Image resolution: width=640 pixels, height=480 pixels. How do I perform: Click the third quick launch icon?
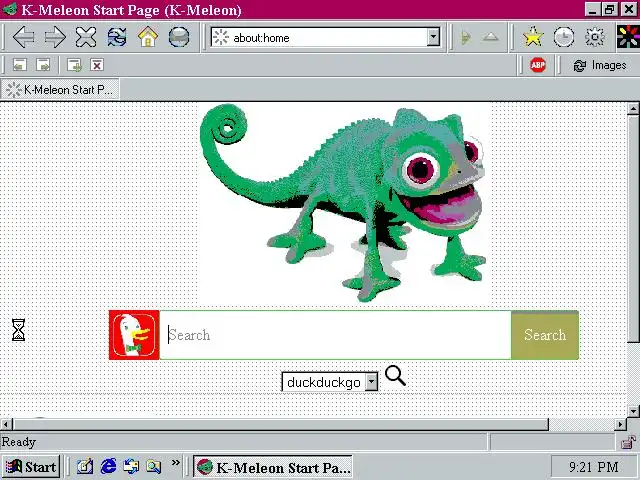[131, 467]
